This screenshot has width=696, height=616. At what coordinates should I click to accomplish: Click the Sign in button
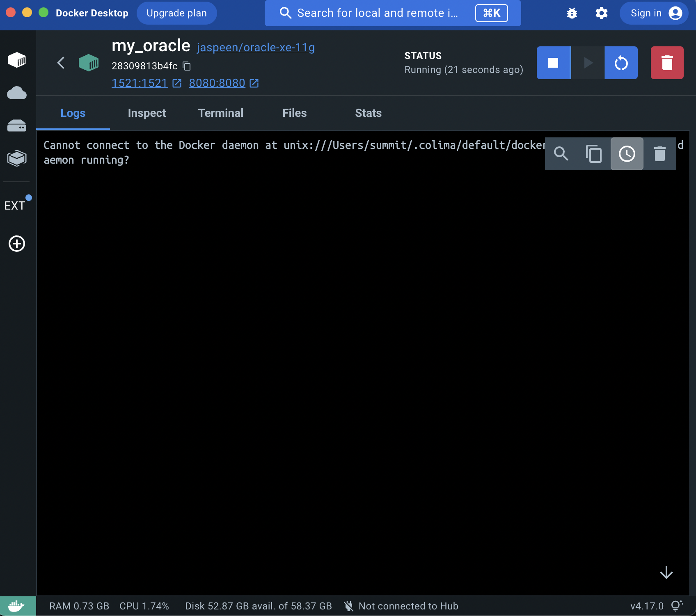click(x=654, y=13)
